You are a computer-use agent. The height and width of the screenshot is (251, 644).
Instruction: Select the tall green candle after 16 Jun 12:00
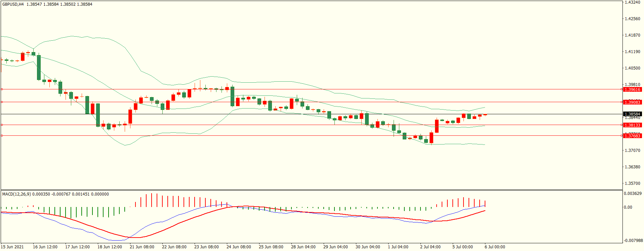pos(39,68)
